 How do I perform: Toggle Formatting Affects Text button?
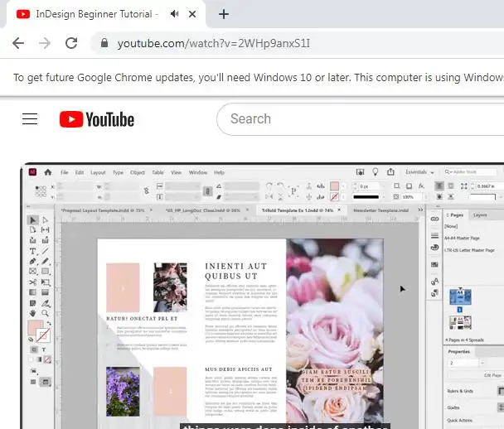(x=44, y=349)
